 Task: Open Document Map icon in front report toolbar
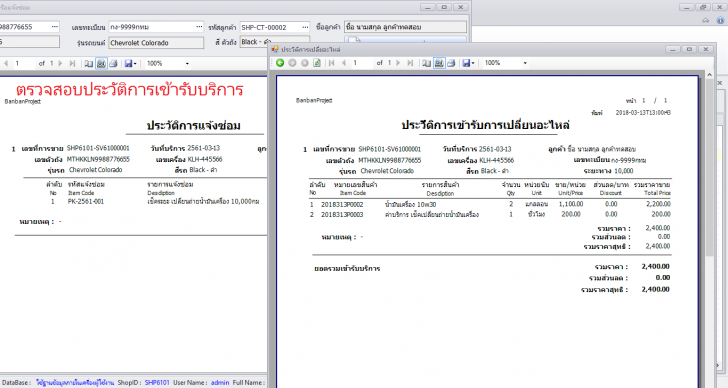(x=426, y=63)
